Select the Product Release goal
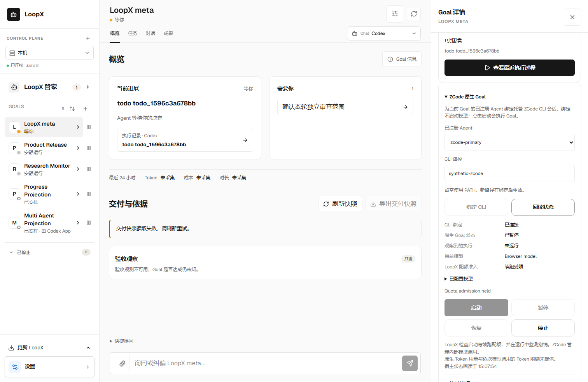This screenshot has width=588, height=382. click(44, 148)
